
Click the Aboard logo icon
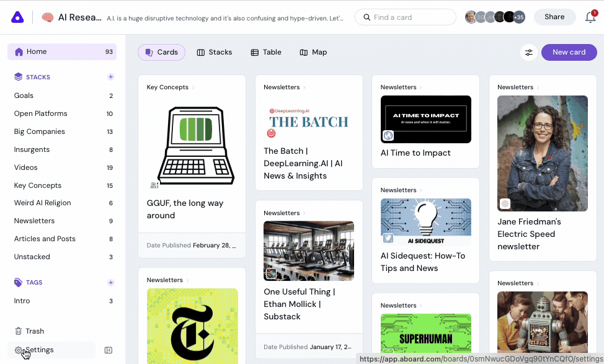tap(17, 17)
